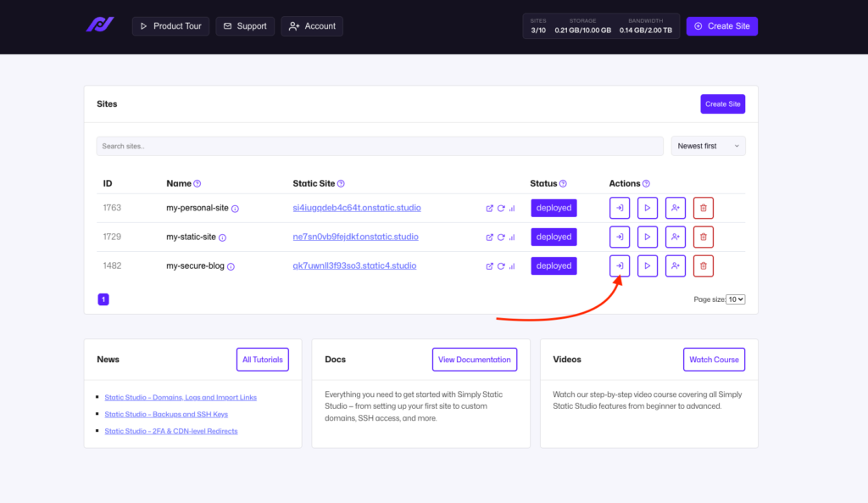Click site ID 1482

click(112, 265)
